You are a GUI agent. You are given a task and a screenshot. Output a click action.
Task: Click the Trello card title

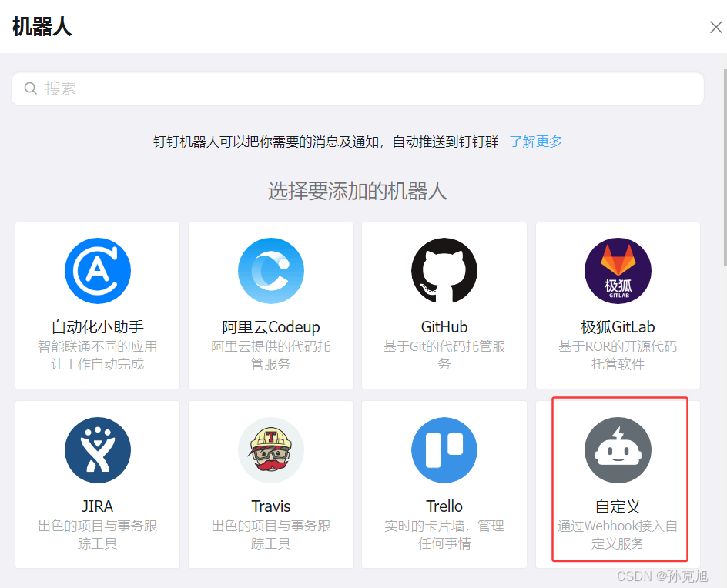[x=444, y=506]
